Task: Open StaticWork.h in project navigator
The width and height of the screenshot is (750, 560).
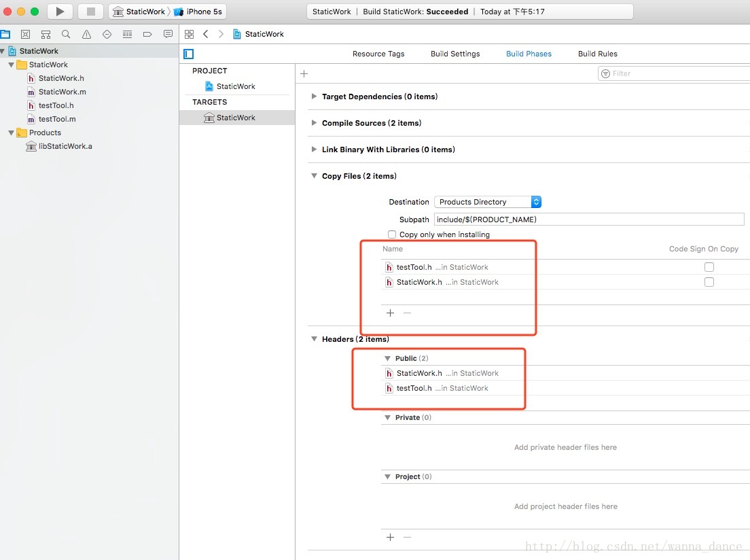Action: (x=61, y=79)
